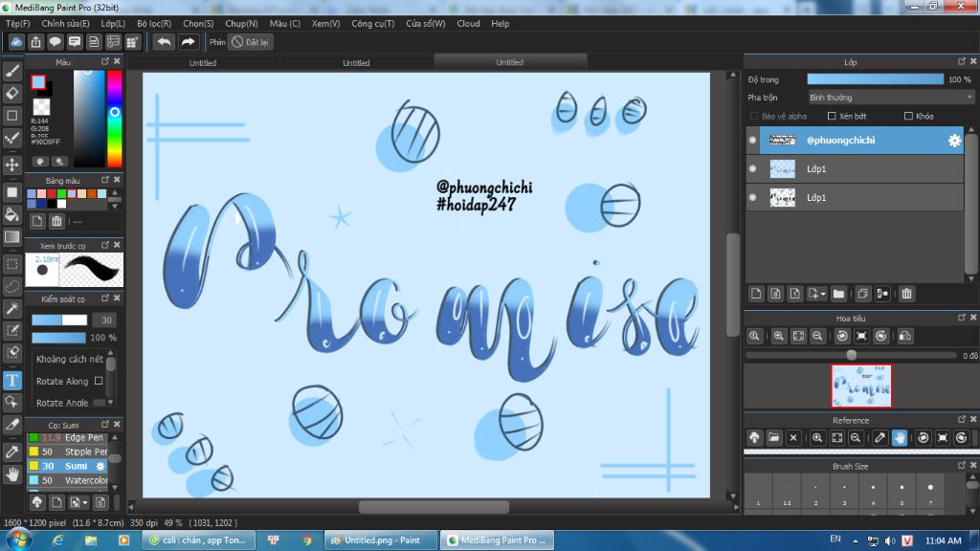Select the Divide/knife tool
The height and width of the screenshot is (551, 980).
click(x=11, y=424)
